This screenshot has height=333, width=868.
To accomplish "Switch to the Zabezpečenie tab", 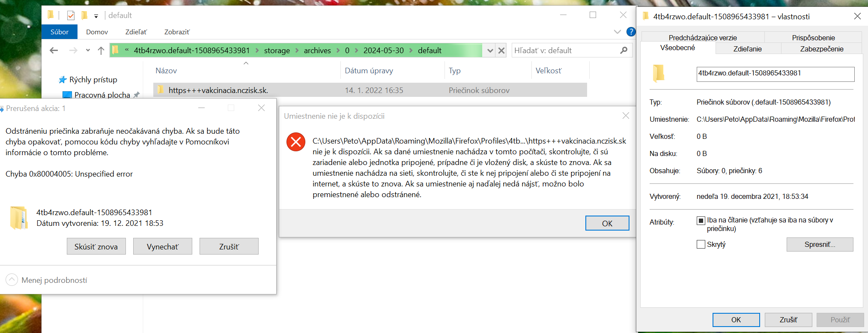I will (x=822, y=49).
